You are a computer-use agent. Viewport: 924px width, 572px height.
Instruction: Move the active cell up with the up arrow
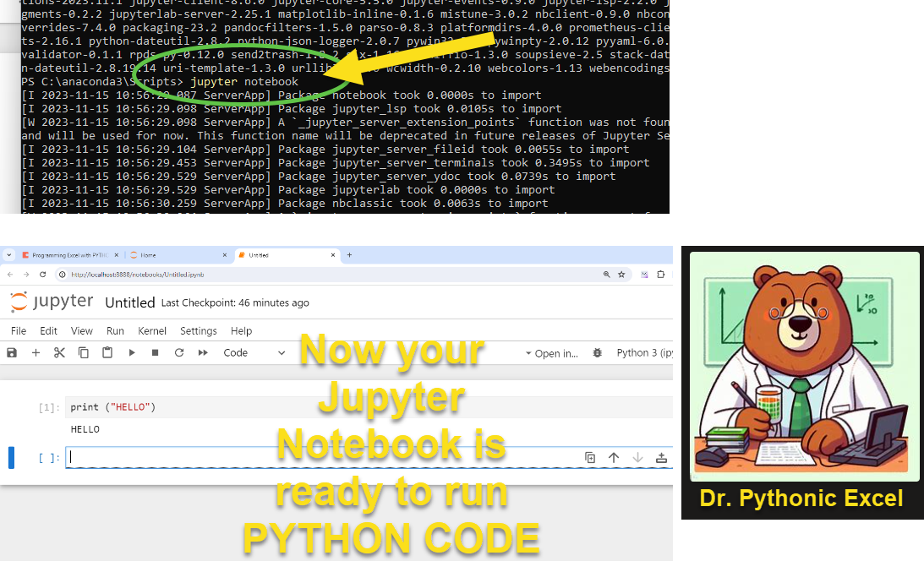coord(614,458)
